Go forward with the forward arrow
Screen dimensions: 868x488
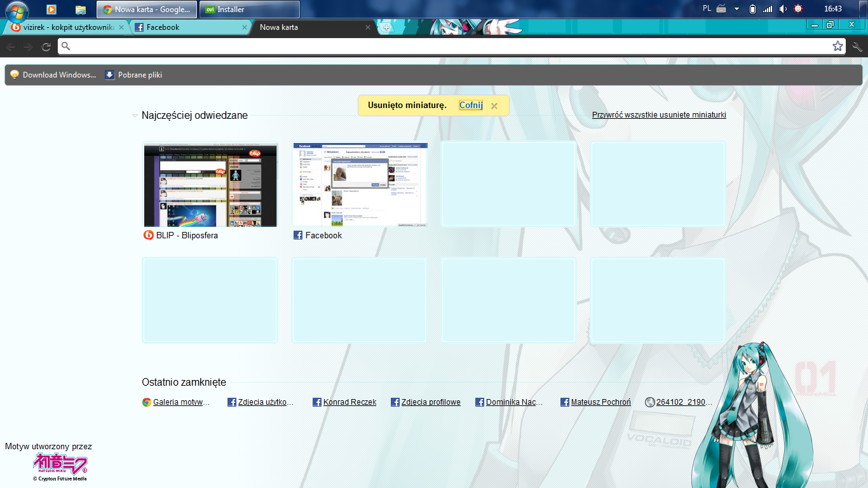(29, 46)
